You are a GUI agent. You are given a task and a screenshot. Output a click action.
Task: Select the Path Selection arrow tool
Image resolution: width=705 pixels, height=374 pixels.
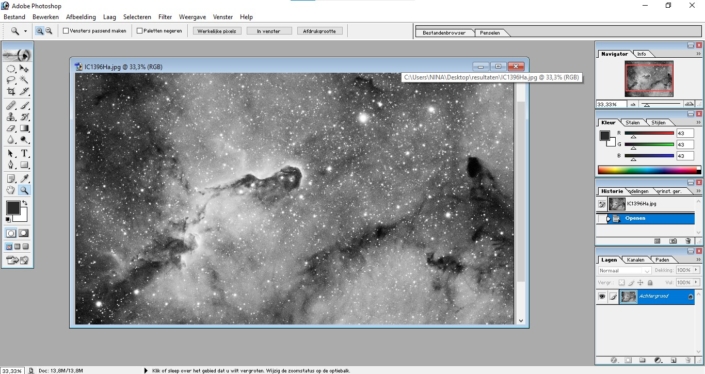point(11,154)
